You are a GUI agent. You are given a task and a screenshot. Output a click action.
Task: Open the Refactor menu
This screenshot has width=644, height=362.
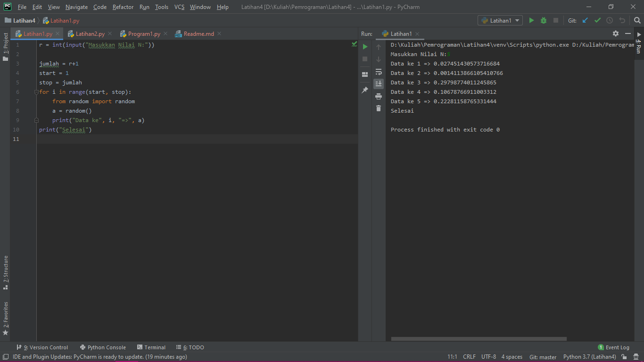[123, 7]
